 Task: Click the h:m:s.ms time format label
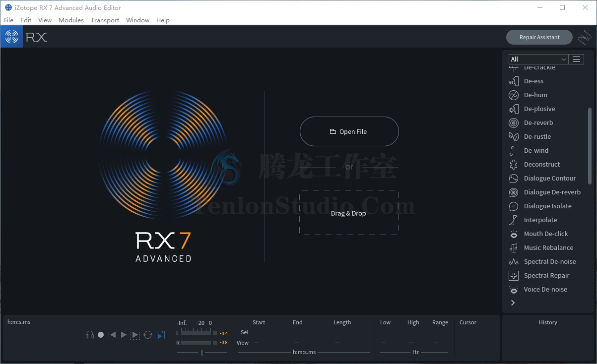[x=19, y=322]
